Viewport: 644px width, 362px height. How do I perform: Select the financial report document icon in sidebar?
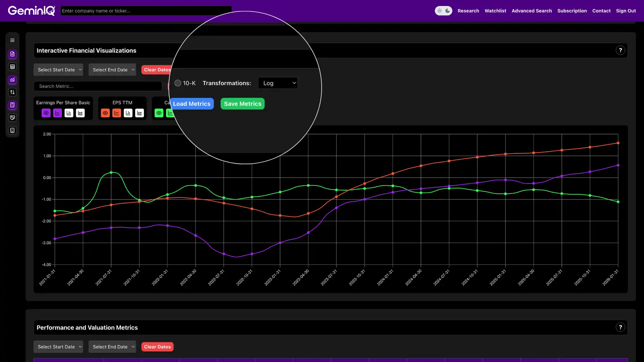click(x=12, y=54)
